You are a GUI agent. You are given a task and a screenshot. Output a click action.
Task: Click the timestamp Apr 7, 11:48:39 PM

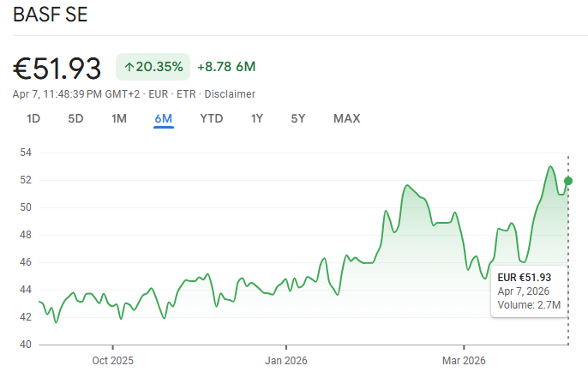click(57, 94)
